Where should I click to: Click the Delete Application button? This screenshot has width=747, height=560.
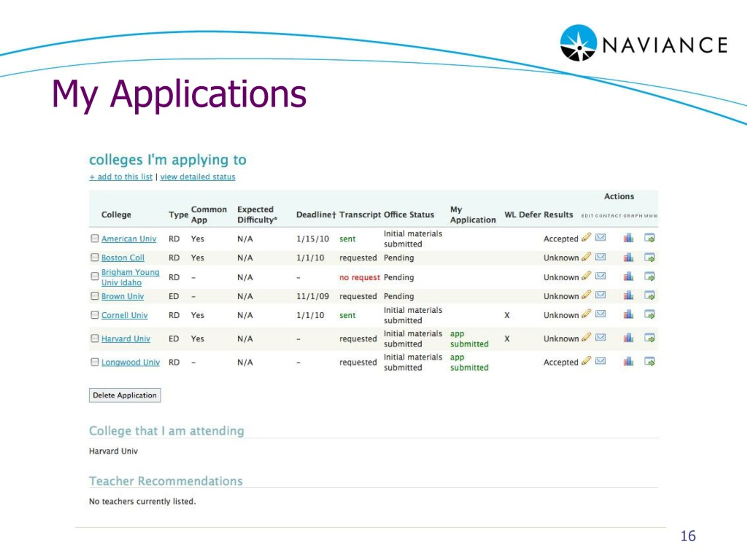pos(125,395)
